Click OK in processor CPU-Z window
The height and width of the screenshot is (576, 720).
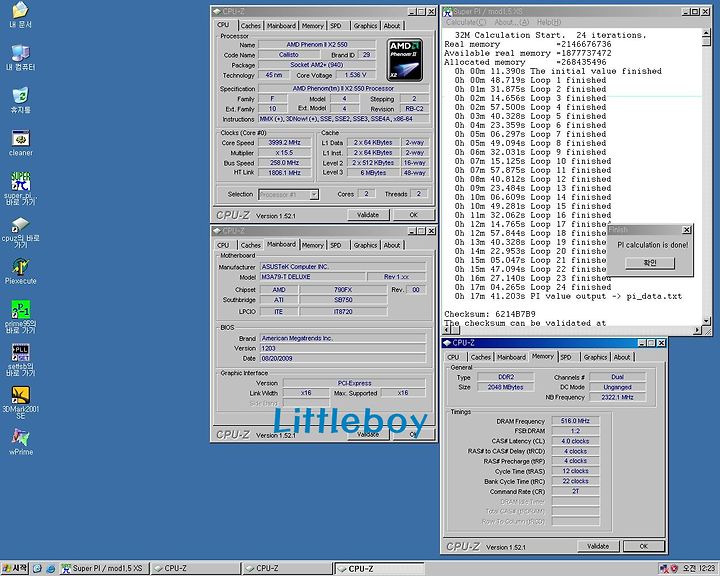click(x=414, y=215)
